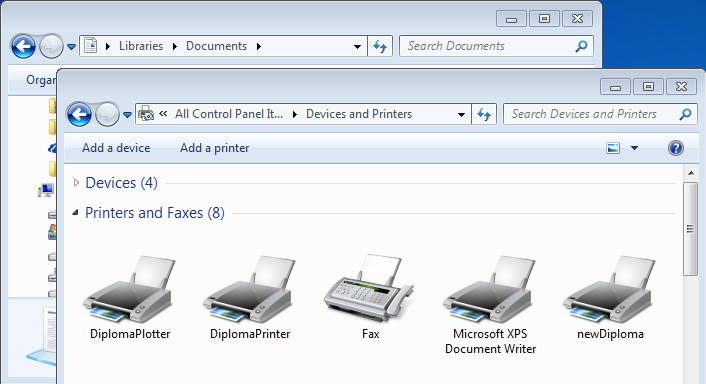This screenshot has height=384, width=706.
Task: Open recent pages dropdown in Documents window
Action: [x=71, y=46]
